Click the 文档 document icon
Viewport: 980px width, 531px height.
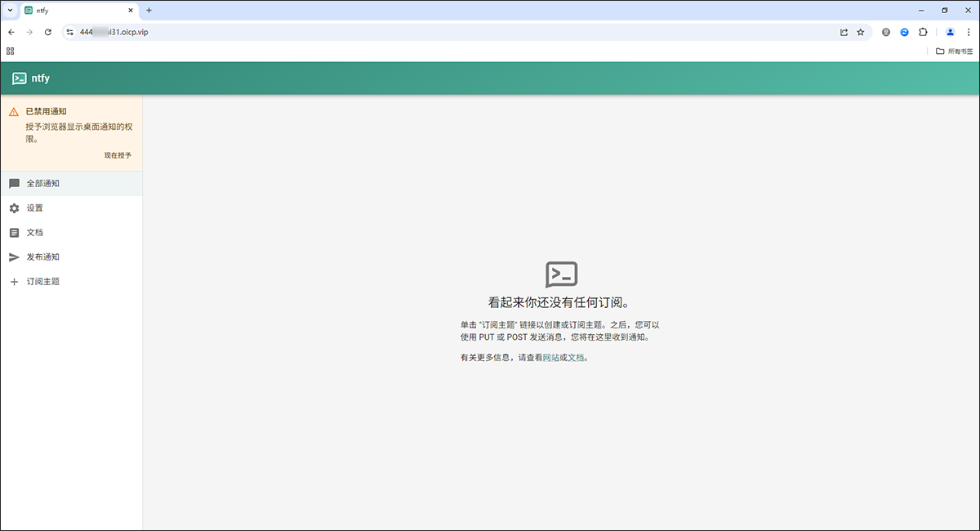[14, 233]
